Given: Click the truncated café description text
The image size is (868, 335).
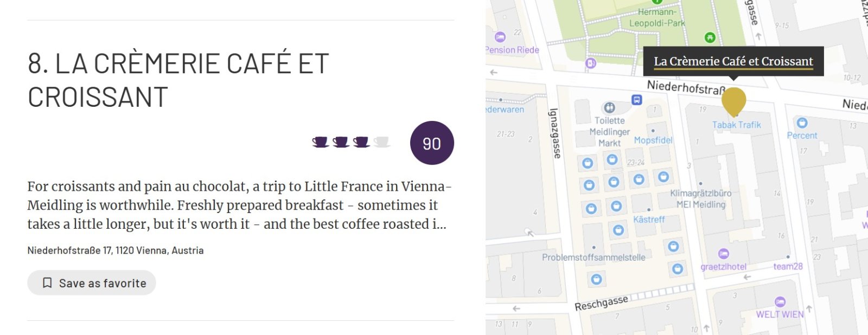Looking at the screenshot, I should coord(239,205).
